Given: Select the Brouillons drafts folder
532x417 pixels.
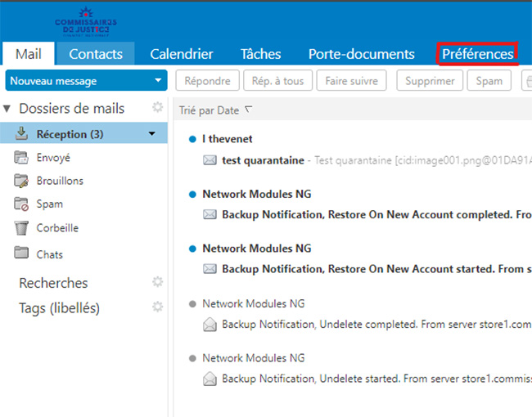Looking at the screenshot, I should [59, 181].
